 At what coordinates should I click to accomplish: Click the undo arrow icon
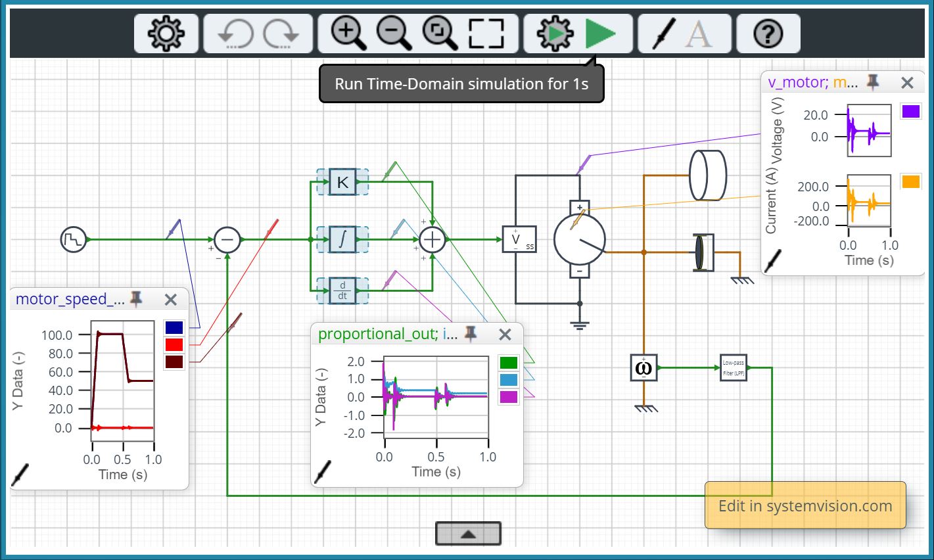234,34
